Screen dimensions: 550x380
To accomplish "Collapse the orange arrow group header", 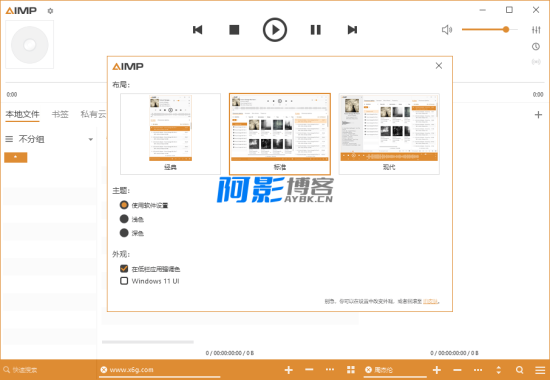I will click(x=16, y=157).
